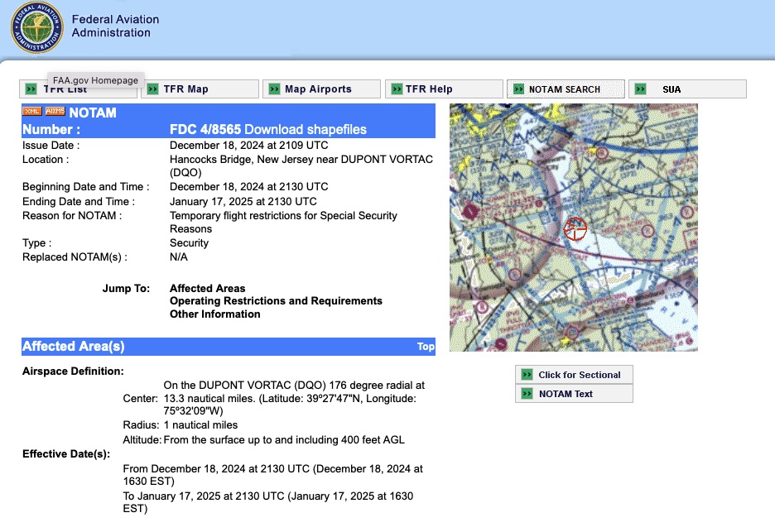Jump to Affected Areas section

[207, 289]
